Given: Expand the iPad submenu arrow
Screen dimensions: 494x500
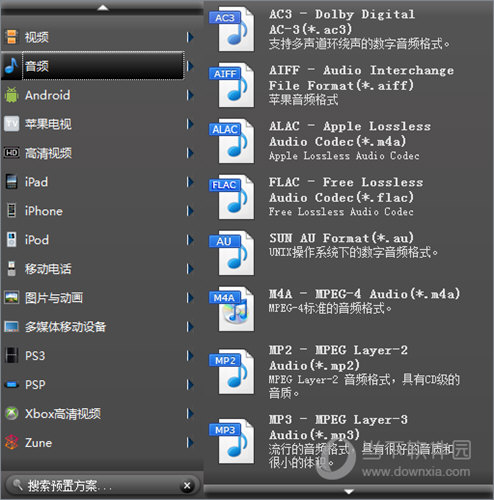Looking at the screenshot, I should [190, 182].
